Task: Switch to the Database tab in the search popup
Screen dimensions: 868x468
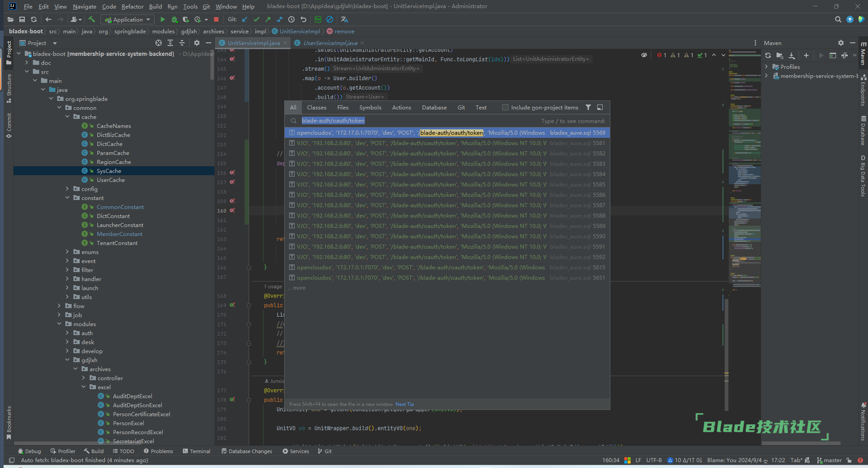Action: click(434, 107)
